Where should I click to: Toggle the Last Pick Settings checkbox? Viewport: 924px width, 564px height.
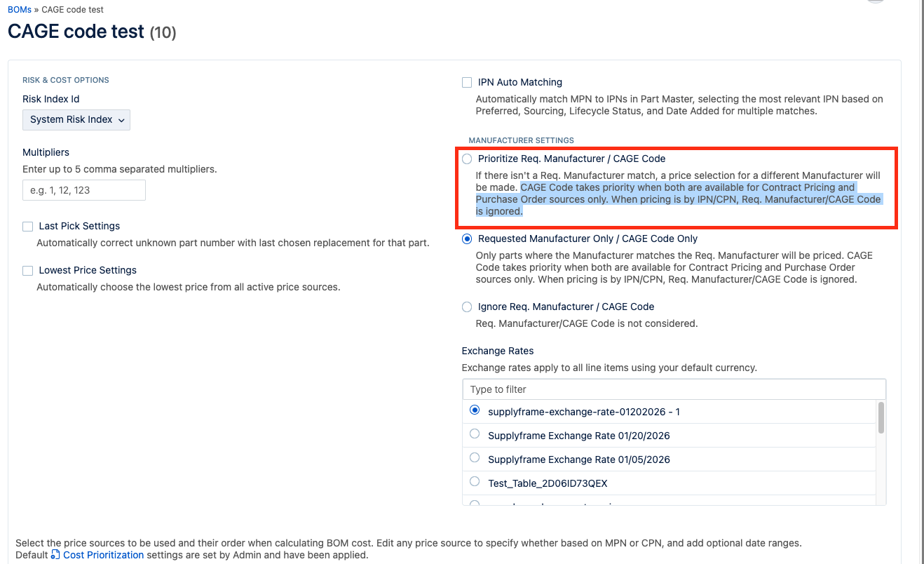coord(28,226)
